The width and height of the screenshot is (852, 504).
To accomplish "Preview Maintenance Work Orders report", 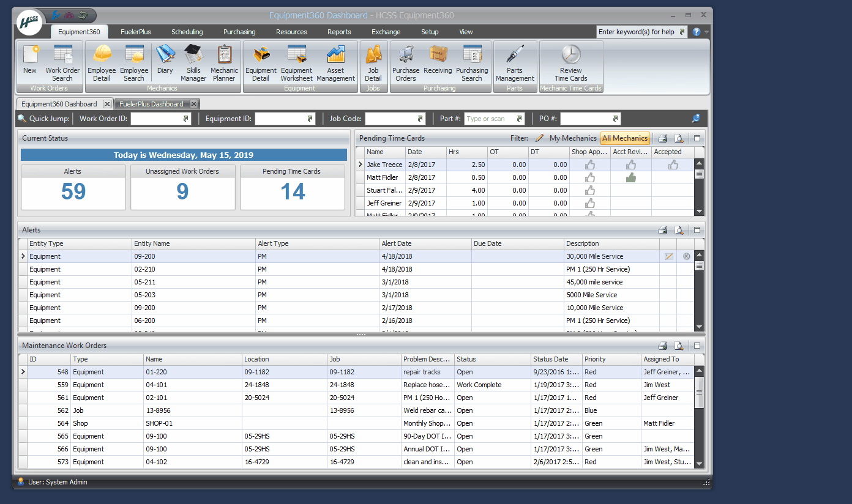I will (x=679, y=346).
